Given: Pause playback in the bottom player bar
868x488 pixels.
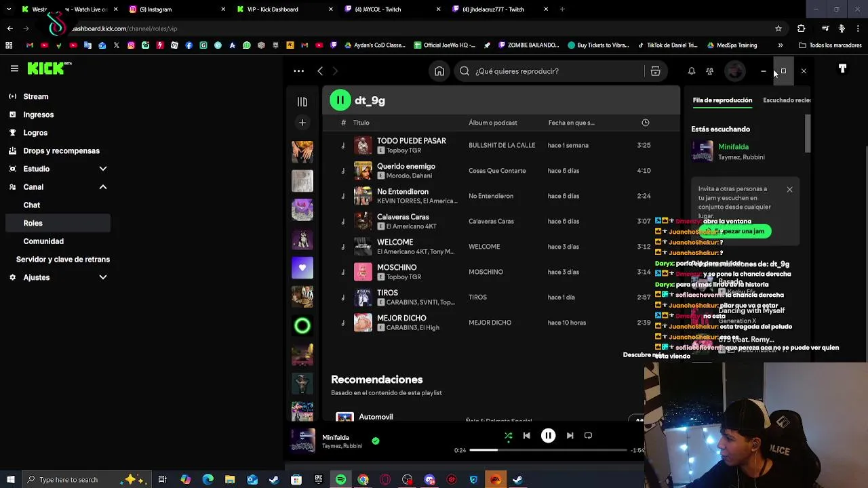Looking at the screenshot, I should tap(548, 436).
